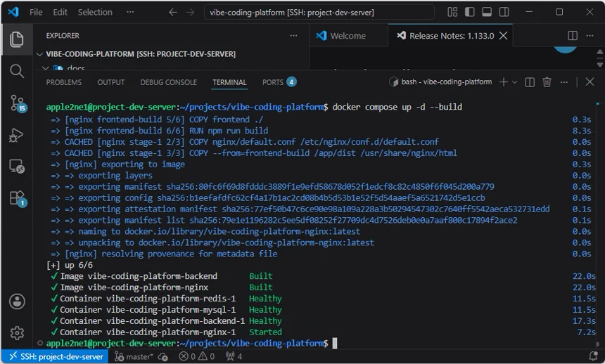Open Source Control with 15 changes
Viewport: 605px width, 364px height.
point(18,103)
